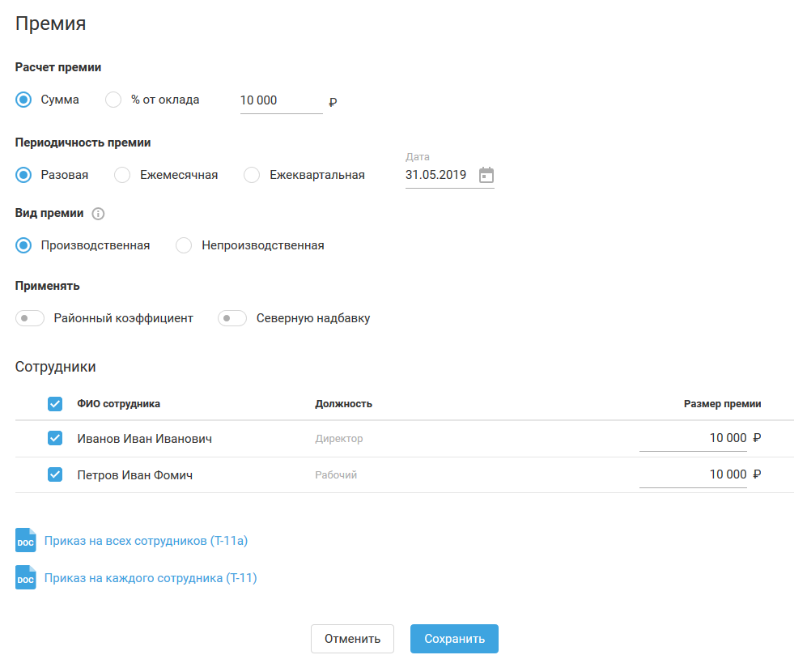This screenshot has width=807, height=672.
Task: Click the name Иванов Иван Иванович
Action: click(145, 439)
